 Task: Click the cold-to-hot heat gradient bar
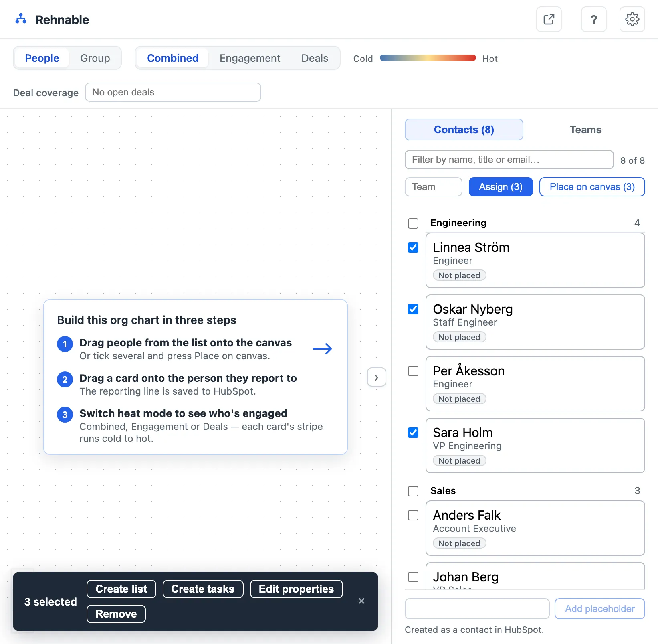tap(428, 58)
